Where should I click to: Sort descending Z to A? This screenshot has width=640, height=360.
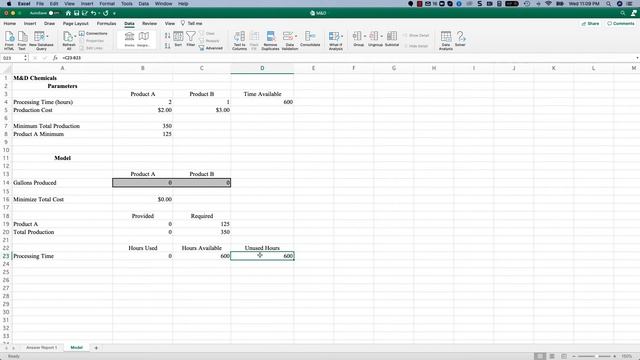coord(167,46)
